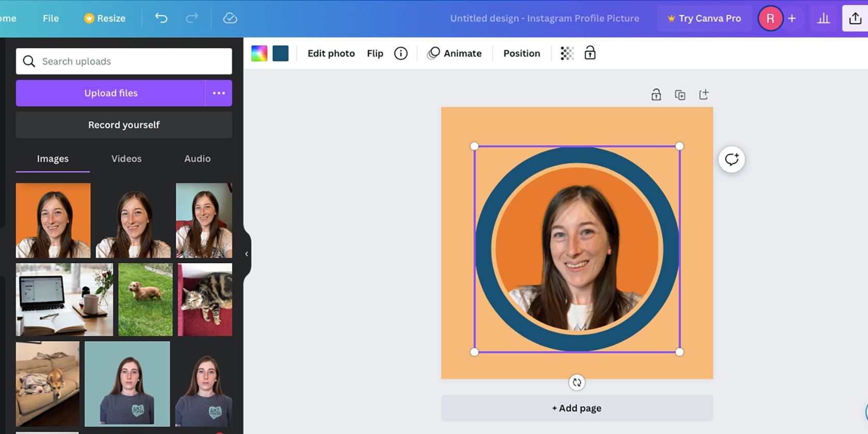Open the transparency checkerboard icon

click(x=567, y=53)
